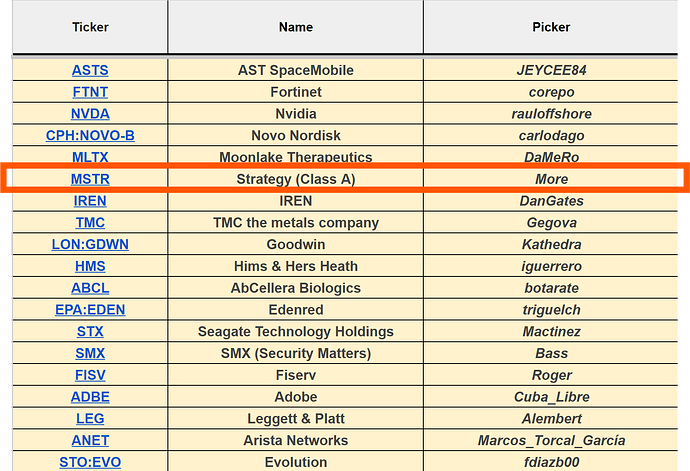The width and height of the screenshot is (690, 471).
Task: Click the ADBE ticker link
Action: (x=90, y=397)
